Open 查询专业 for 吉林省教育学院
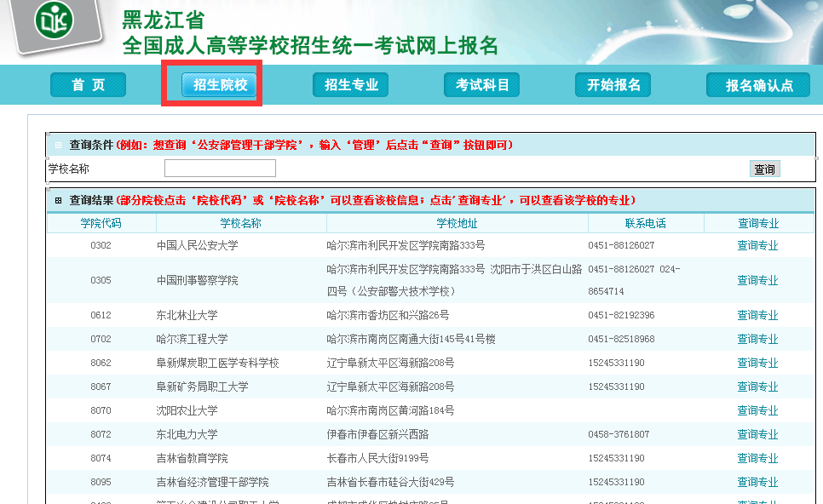The width and height of the screenshot is (823, 504). (x=757, y=458)
